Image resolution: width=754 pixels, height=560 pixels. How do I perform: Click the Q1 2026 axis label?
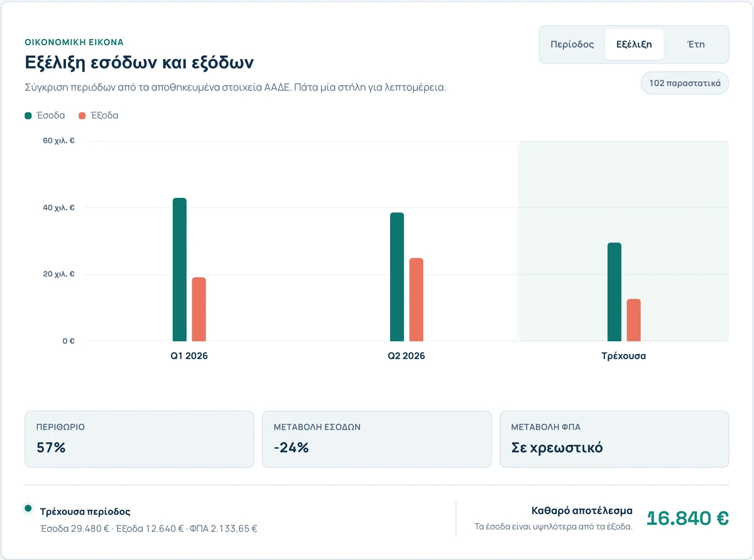(x=189, y=356)
